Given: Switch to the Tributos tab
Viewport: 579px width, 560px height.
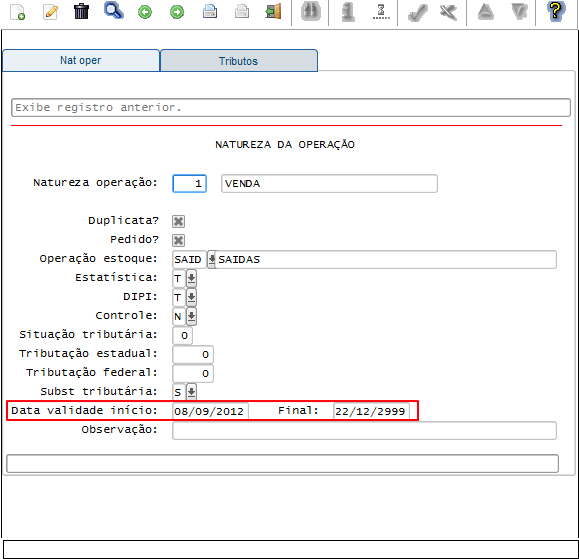Looking at the screenshot, I should (x=239, y=61).
